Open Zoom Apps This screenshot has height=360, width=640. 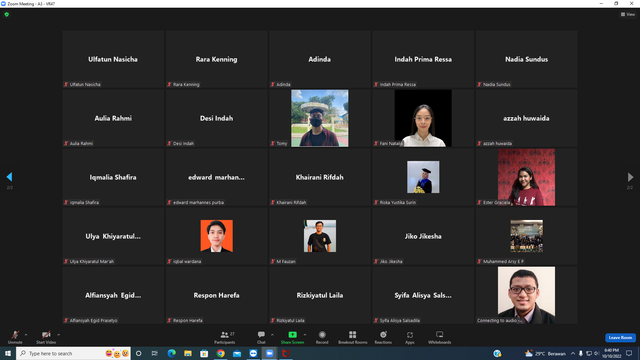[410, 337]
